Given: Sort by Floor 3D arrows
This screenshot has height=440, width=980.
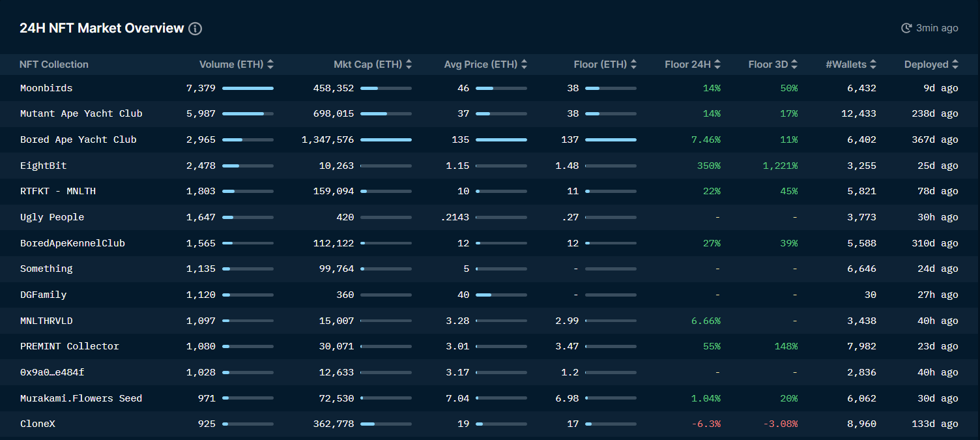Looking at the screenshot, I should 794,65.
